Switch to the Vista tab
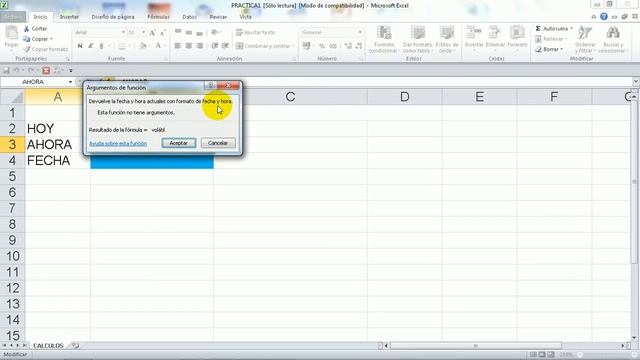 [x=245, y=17]
